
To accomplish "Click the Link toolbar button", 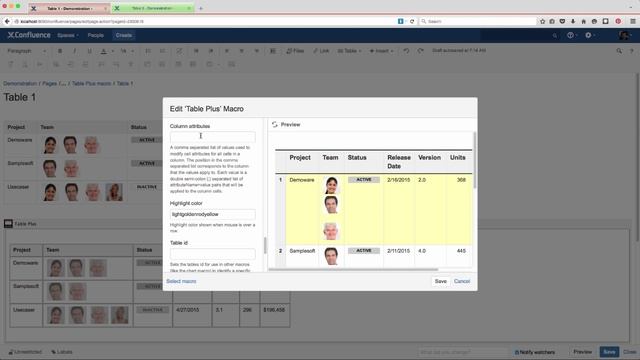I will 321,51.
